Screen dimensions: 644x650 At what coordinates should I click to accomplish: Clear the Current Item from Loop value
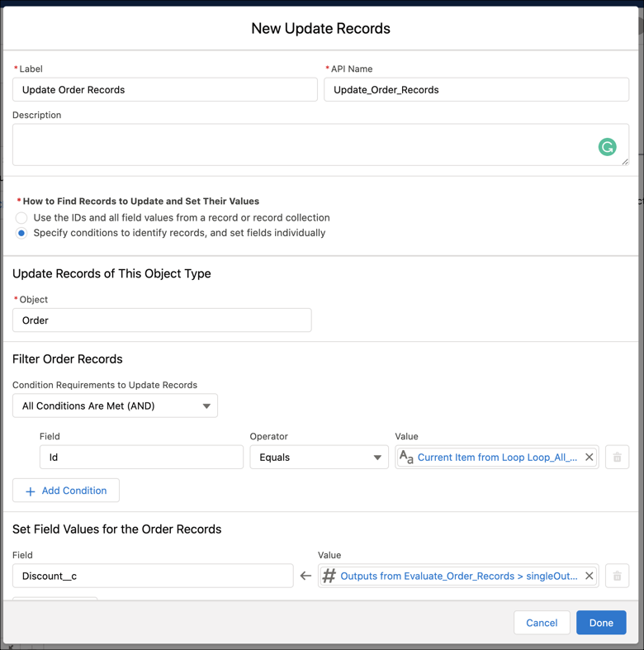point(589,457)
